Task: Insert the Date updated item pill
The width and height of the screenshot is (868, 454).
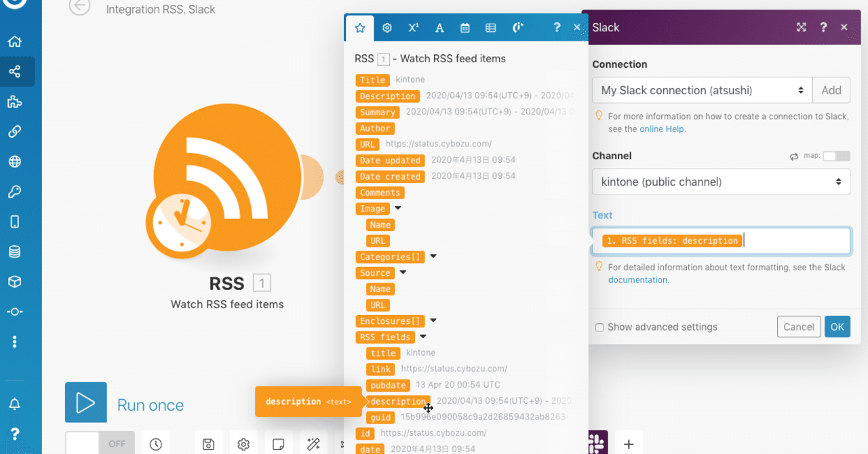Action: tap(390, 161)
